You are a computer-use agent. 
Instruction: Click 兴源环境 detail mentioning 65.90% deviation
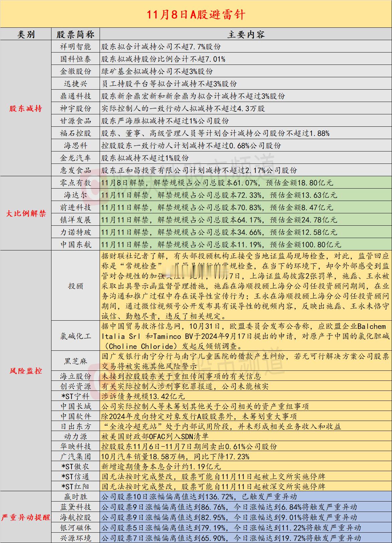(x=231, y=538)
